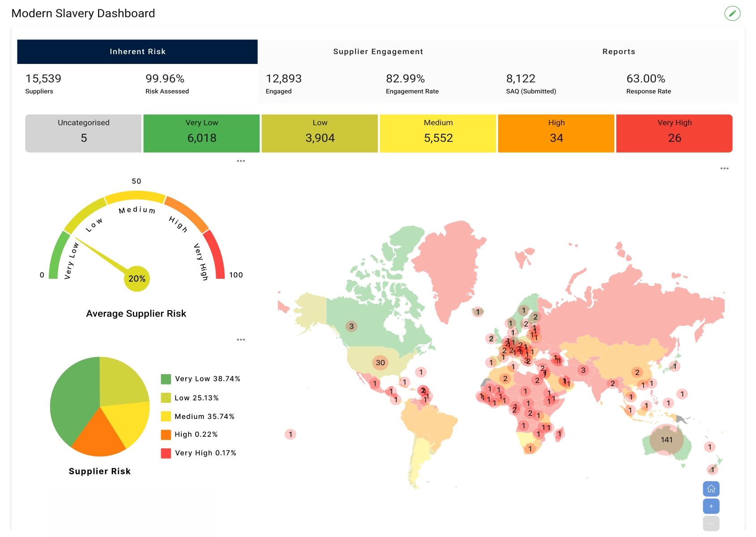Click the green Very Low color swatch
The image size is (756, 537).
(x=166, y=378)
